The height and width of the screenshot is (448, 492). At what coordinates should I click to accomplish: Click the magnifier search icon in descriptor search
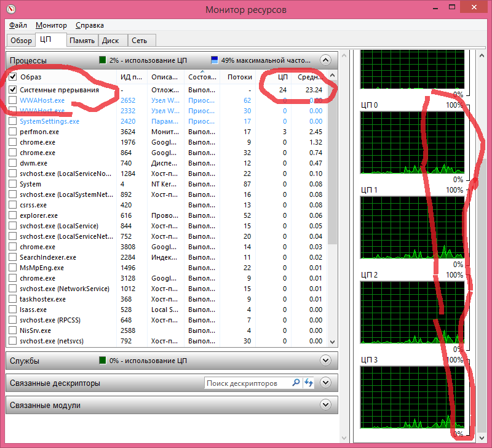[x=296, y=383]
